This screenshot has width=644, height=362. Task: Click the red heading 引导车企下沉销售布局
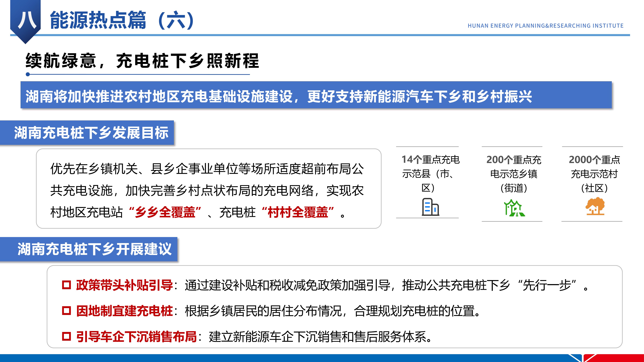point(136,337)
